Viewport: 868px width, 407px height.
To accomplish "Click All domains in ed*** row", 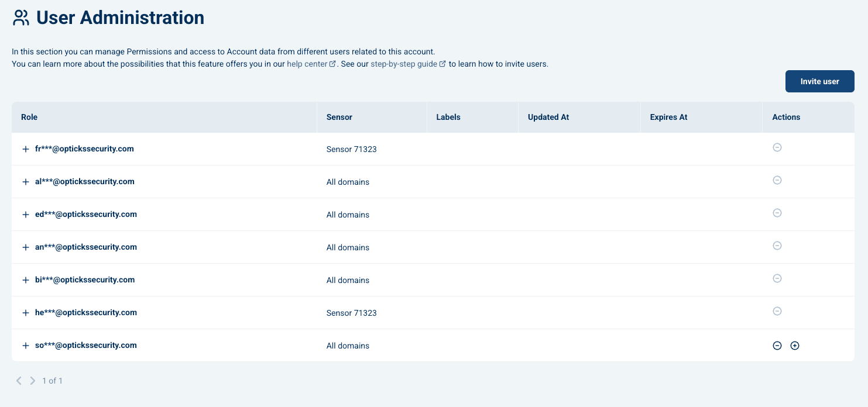I will (348, 215).
